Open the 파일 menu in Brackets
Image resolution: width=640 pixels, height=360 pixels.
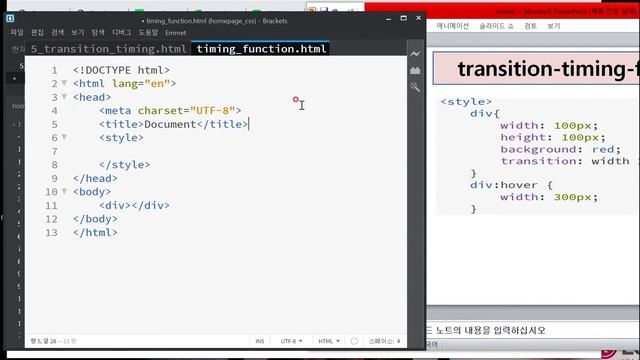point(17,33)
